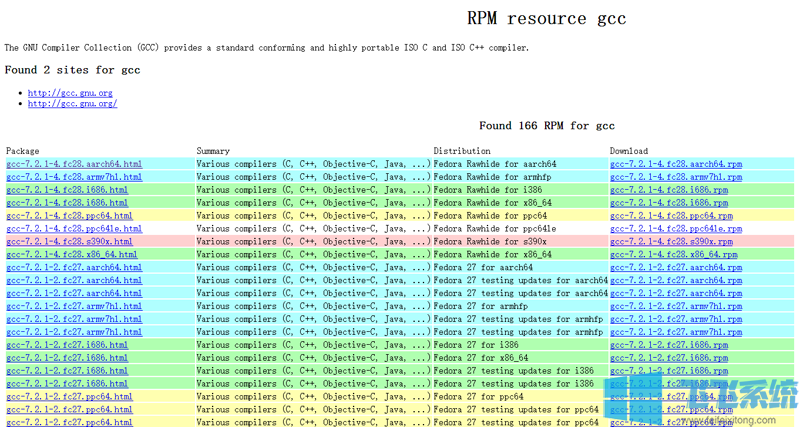Open package page for Fedora Rawhide for i386
This screenshot has height=427, width=800.
(67, 190)
